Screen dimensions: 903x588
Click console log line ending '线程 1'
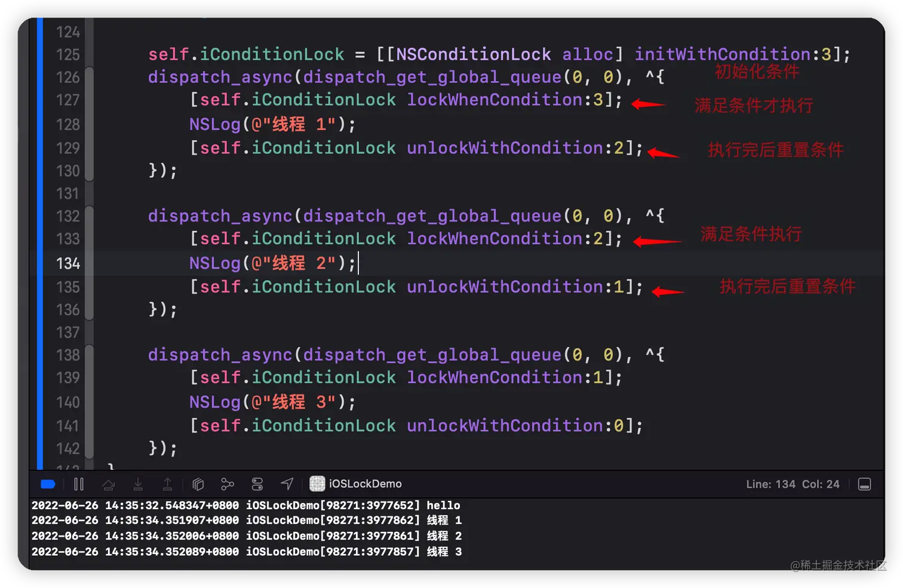247,521
